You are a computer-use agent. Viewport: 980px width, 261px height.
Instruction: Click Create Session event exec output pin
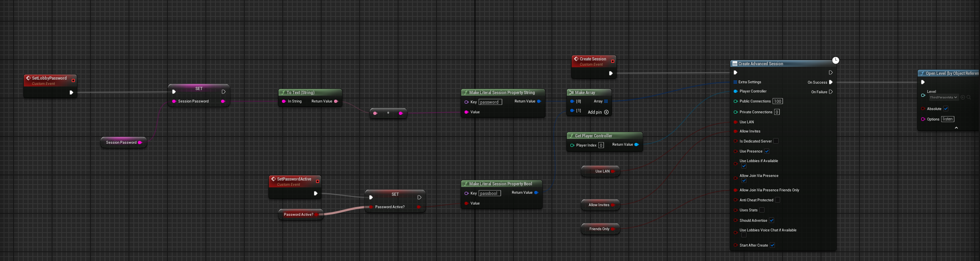coord(611,73)
